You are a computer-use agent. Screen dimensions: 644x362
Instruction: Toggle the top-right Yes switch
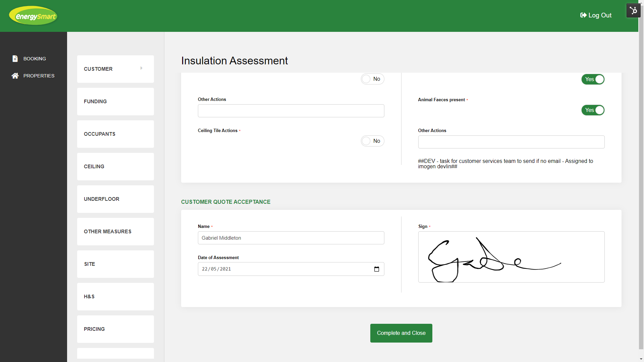click(593, 79)
